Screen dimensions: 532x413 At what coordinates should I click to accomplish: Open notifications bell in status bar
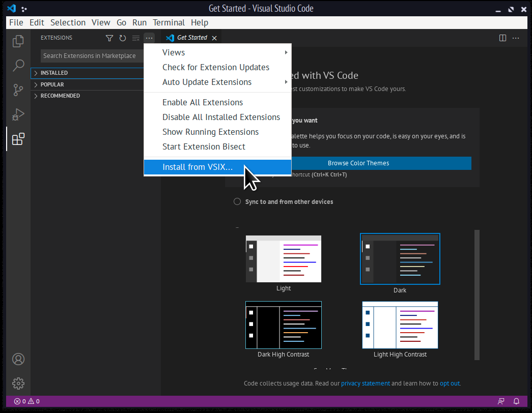tap(516, 401)
